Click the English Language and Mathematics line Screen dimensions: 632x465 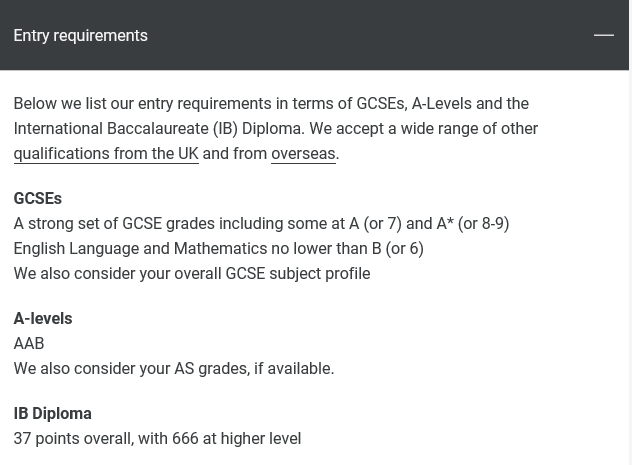coord(218,248)
